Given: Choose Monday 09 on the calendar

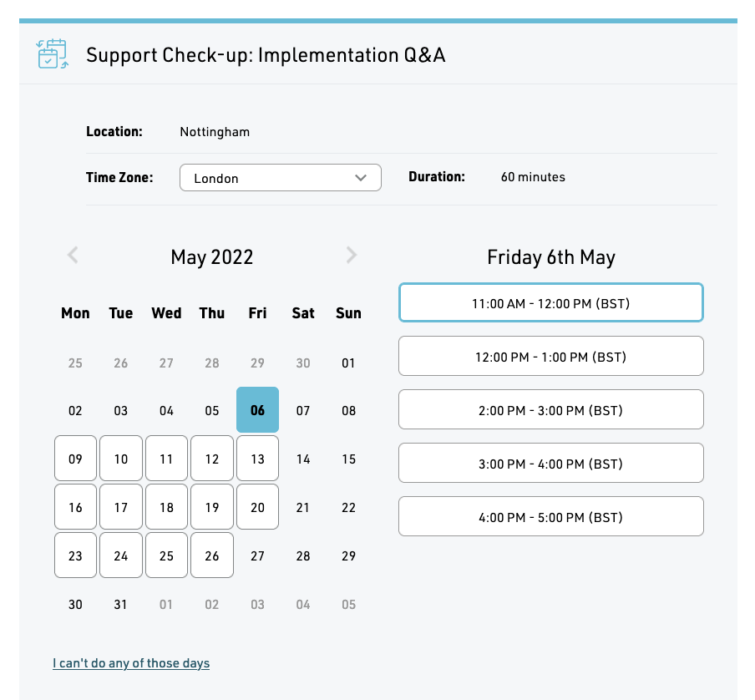Looking at the screenshot, I should pyautogui.click(x=76, y=459).
